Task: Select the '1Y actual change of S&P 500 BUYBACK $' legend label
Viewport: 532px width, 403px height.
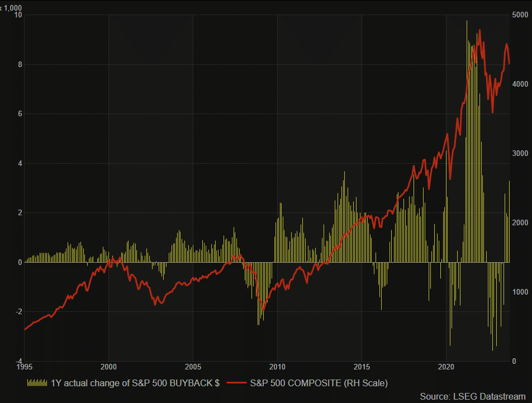Action: 135,383
